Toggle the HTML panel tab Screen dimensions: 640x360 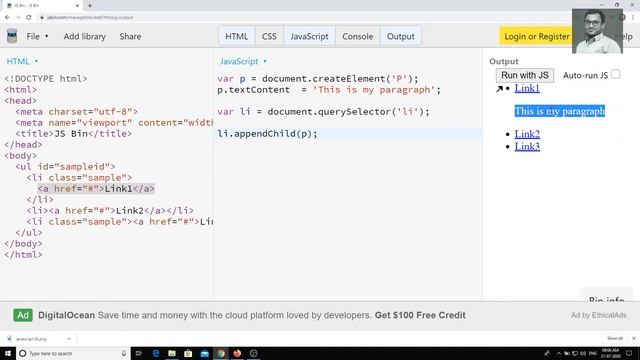237,36
